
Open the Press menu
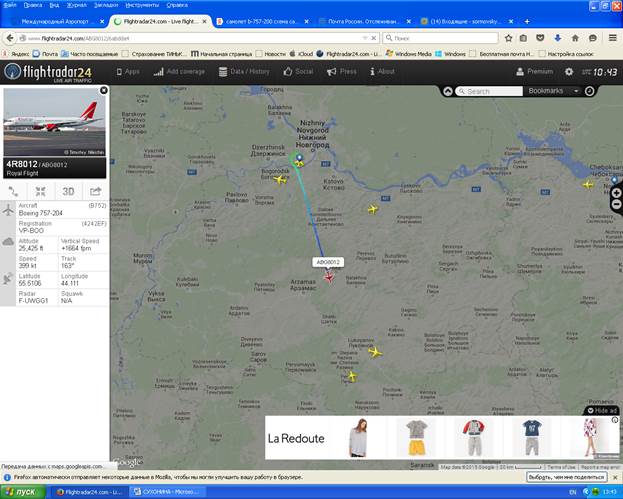click(x=342, y=72)
